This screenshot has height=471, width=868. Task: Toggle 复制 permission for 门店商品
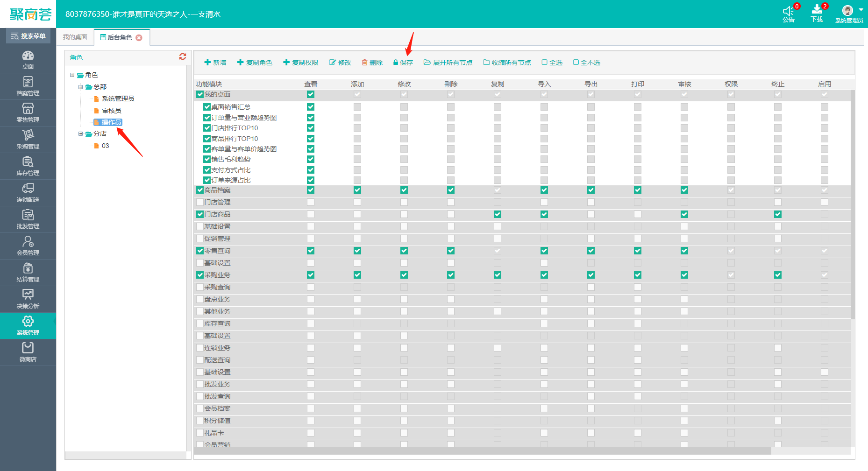[498, 214]
